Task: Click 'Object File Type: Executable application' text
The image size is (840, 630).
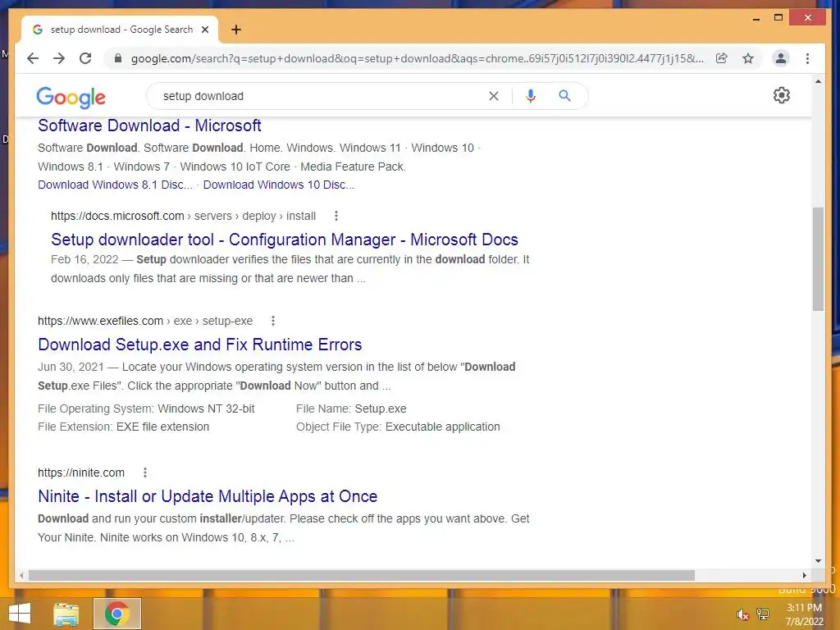Action: pyautogui.click(x=398, y=427)
